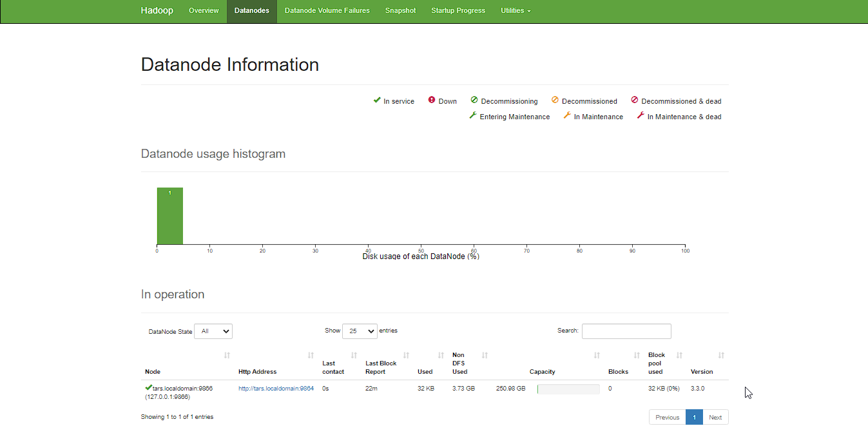Click inside the Search field

pyautogui.click(x=626, y=331)
